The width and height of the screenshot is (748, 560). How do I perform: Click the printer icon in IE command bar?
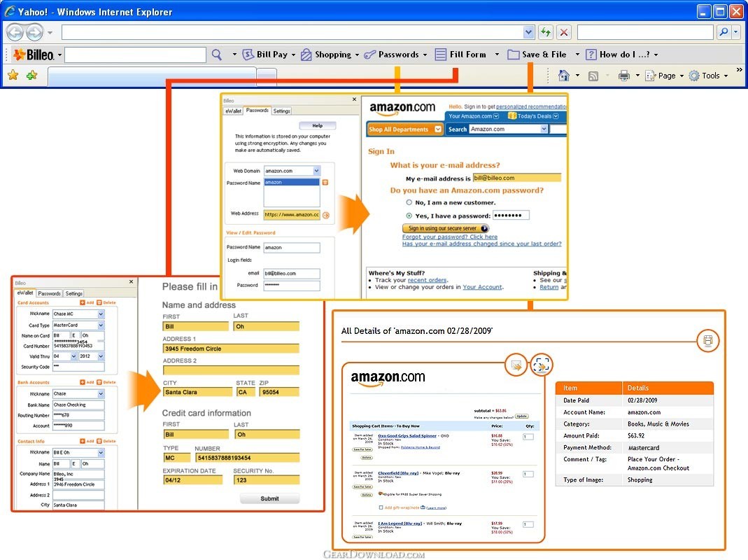(623, 76)
